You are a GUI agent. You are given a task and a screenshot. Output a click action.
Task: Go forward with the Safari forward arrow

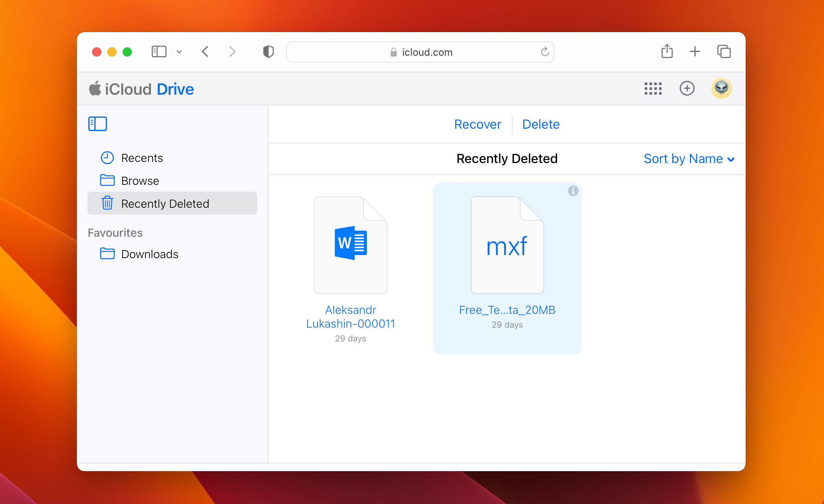(x=232, y=52)
